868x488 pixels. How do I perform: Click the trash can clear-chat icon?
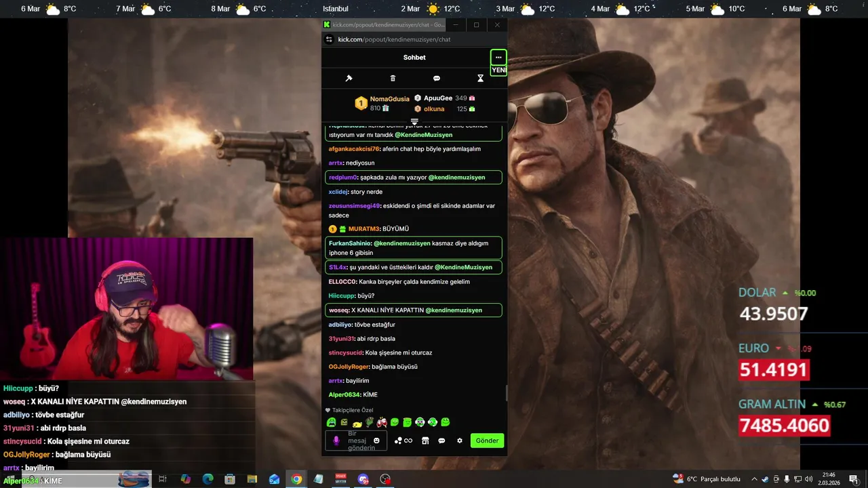tap(393, 79)
